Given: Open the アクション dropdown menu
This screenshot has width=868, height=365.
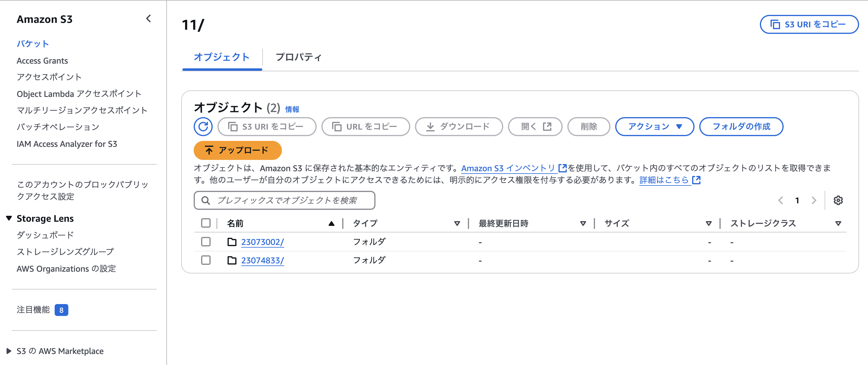Looking at the screenshot, I should point(654,126).
